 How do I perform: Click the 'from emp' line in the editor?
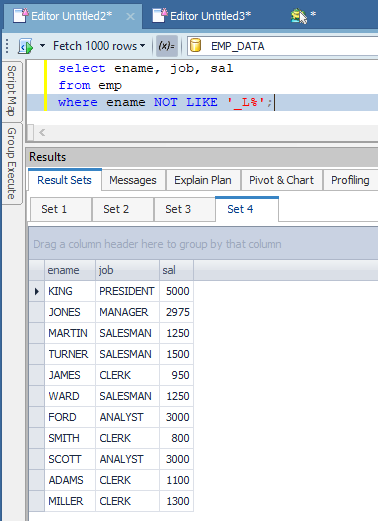[90, 85]
